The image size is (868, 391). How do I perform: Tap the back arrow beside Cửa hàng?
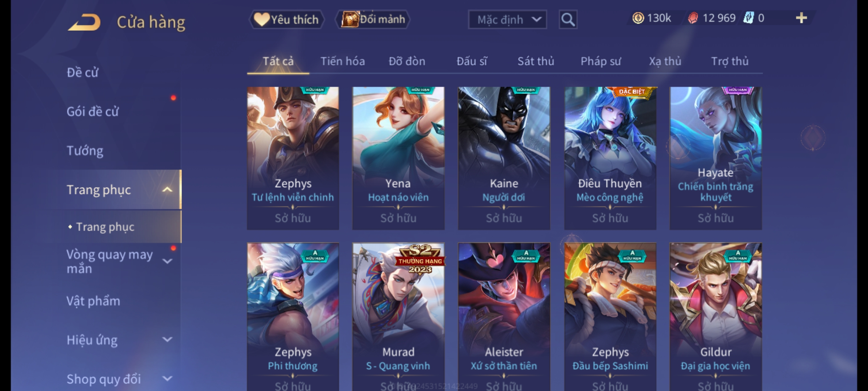[x=84, y=22]
